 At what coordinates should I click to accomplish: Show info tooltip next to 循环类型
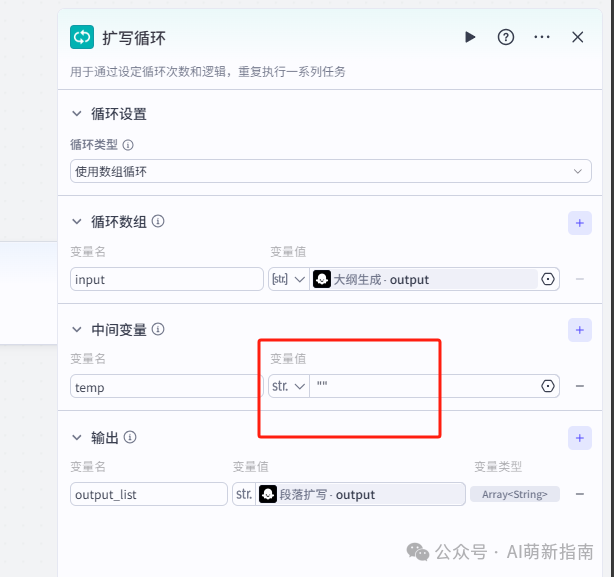click(128, 145)
